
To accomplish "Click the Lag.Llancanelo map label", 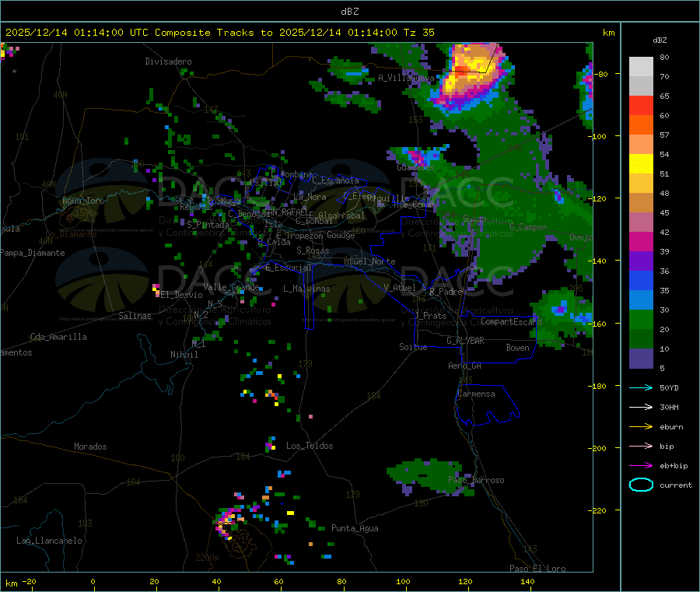I will point(49,541).
